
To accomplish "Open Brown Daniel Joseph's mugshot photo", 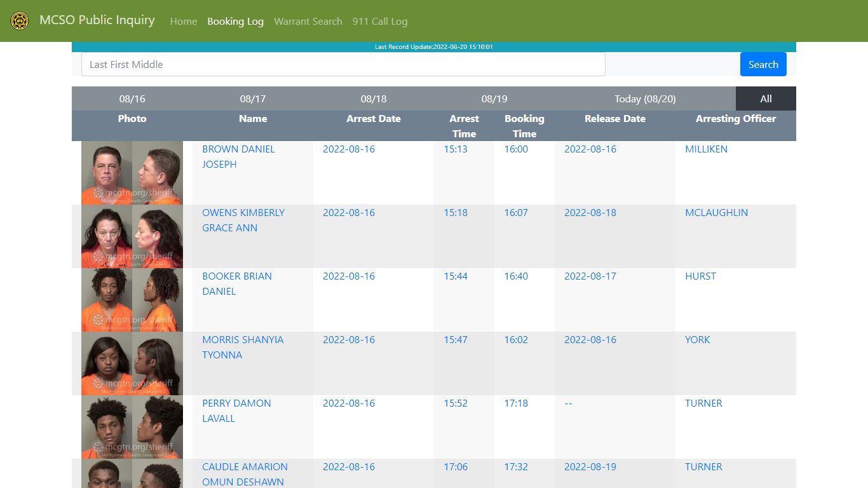I will [x=132, y=173].
